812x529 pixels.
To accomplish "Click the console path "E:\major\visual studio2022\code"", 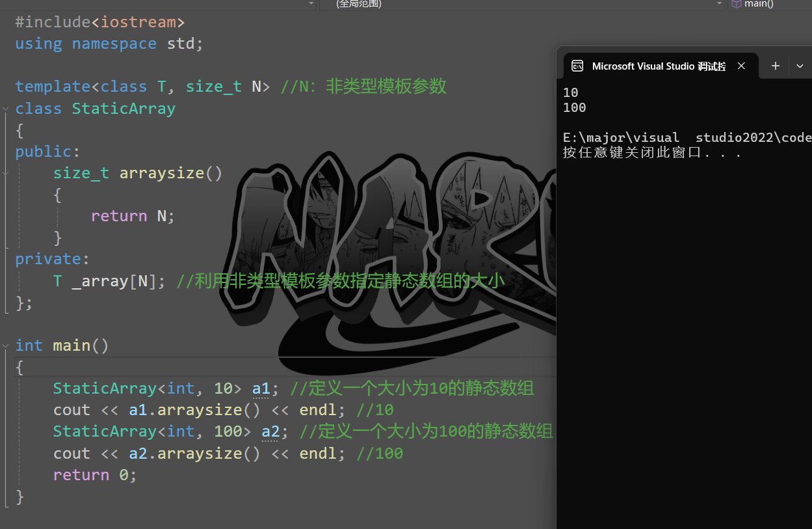I will 687,137.
